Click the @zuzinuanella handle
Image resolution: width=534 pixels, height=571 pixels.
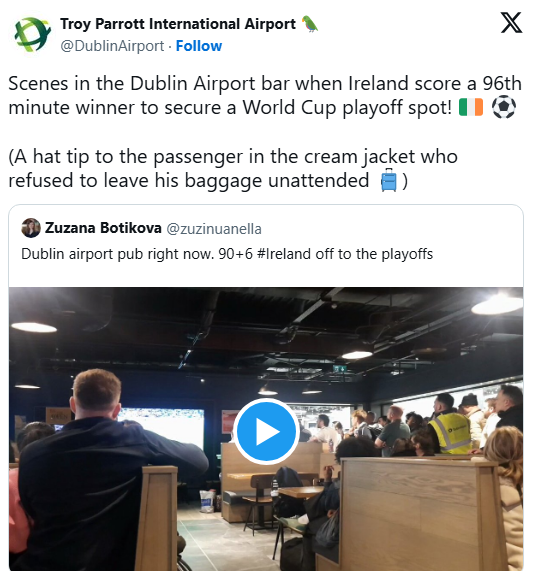coord(214,229)
